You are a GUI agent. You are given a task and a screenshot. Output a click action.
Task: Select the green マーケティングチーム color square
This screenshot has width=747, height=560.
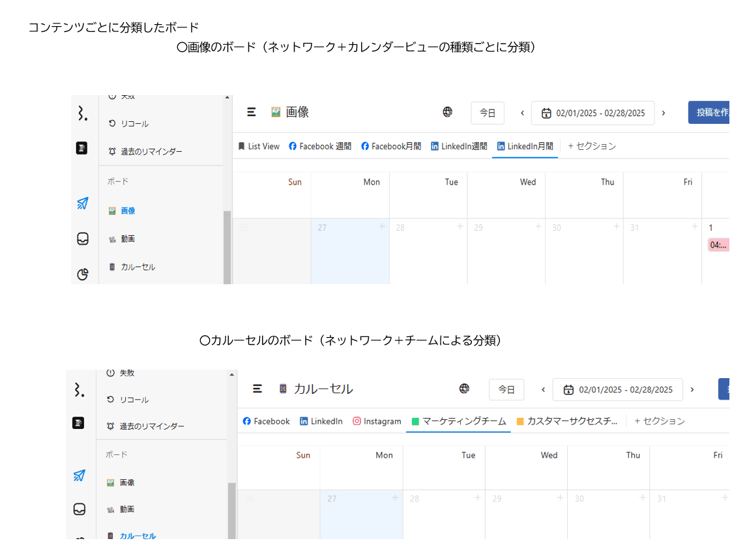click(x=415, y=422)
